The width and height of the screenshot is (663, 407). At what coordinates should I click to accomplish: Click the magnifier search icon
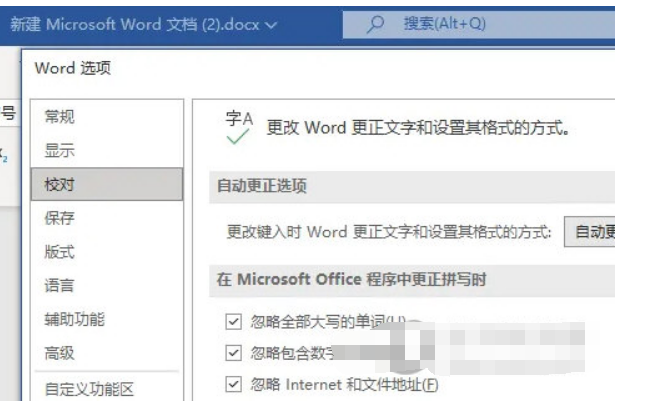pos(375,25)
